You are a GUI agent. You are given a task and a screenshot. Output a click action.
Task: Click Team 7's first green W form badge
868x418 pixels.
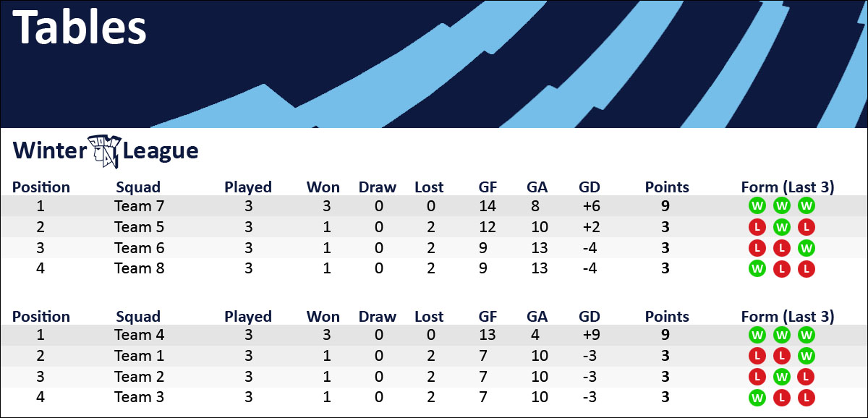757,206
